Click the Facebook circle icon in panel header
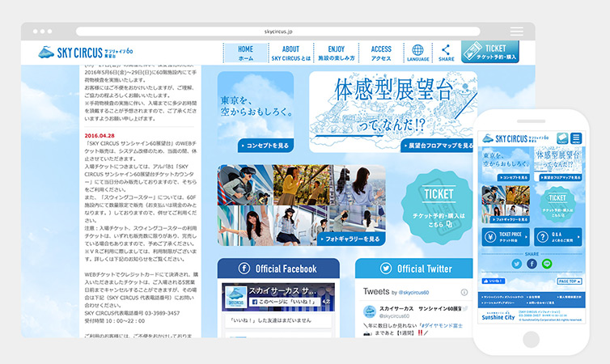Image resolution: width=610 pixels, height=364 pixels. point(244,269)
